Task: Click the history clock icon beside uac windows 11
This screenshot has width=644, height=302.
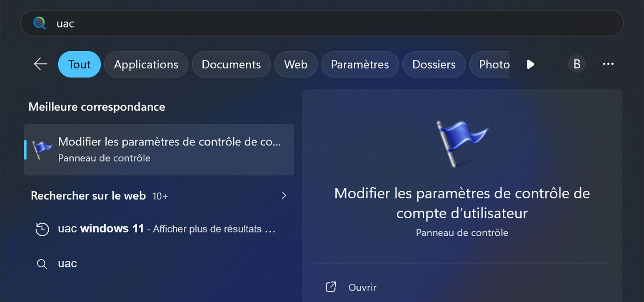Action: [x=42, y=229]
